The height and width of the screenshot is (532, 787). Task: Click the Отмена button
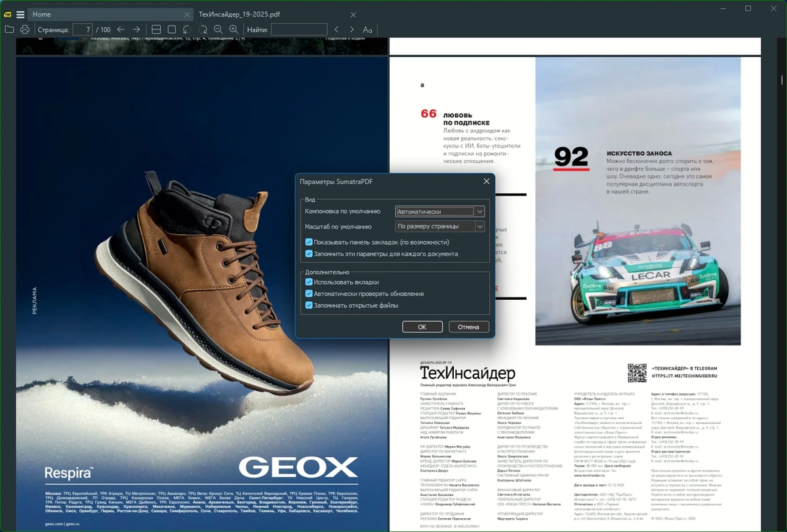click(469, 327)
